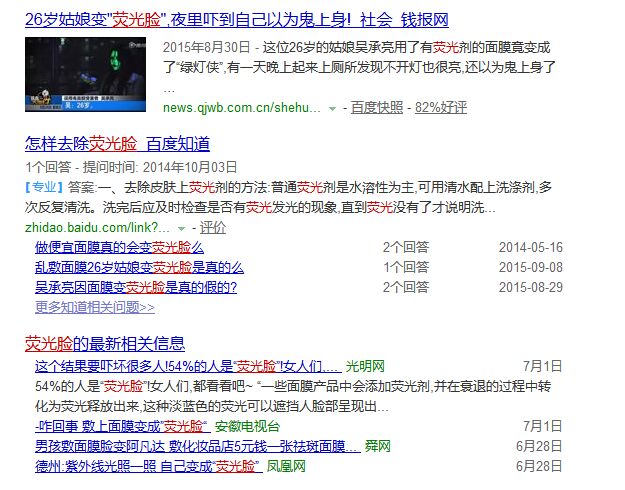Select the 6月28日 date beside 舜网 news item
The width and height of the screenshot is (625, 490).
pyautogui.click(x=539, y=446)
